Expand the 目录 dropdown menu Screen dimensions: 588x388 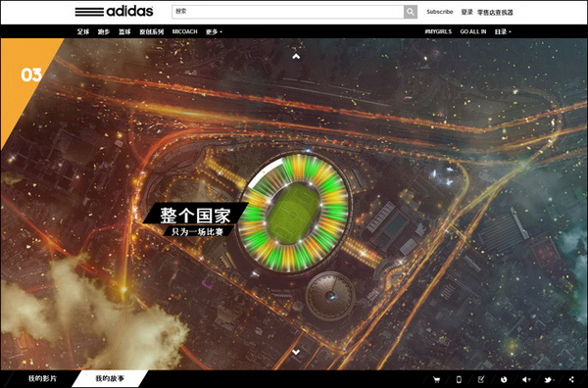point(503,32)
